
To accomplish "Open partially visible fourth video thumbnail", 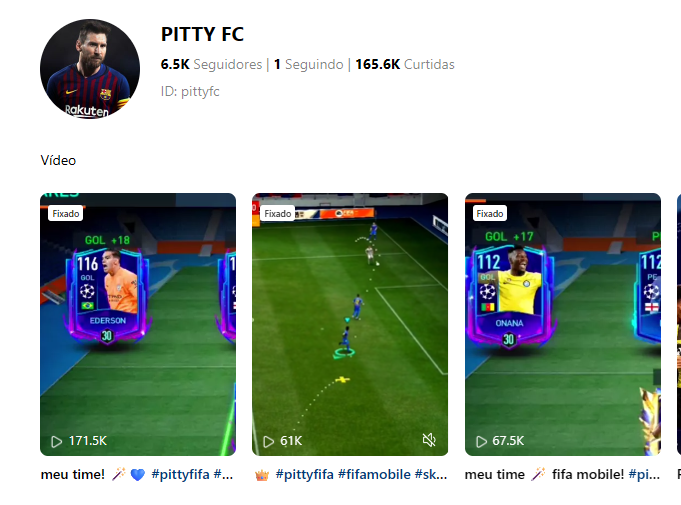I will pyautogui.click(x=679, y=324).
